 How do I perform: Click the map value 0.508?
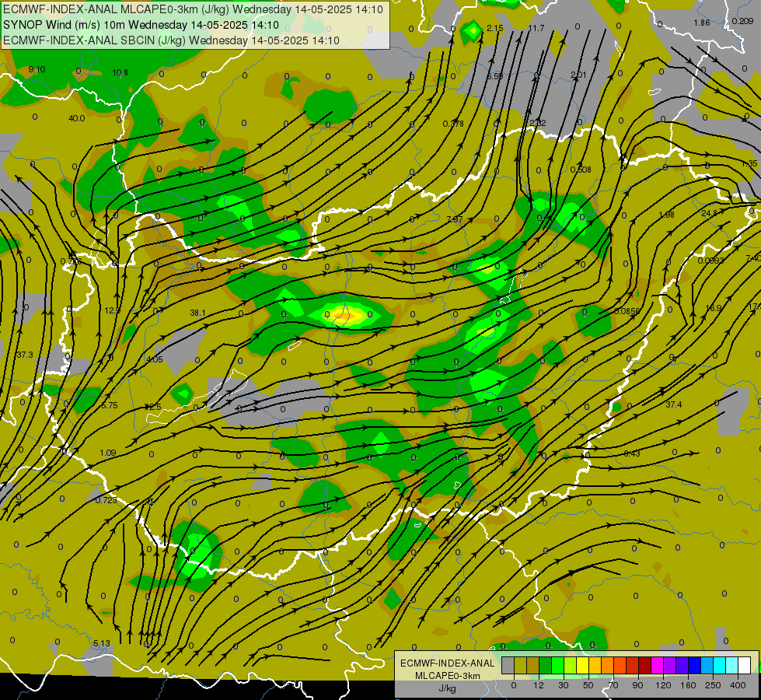(x=581, y=170)
